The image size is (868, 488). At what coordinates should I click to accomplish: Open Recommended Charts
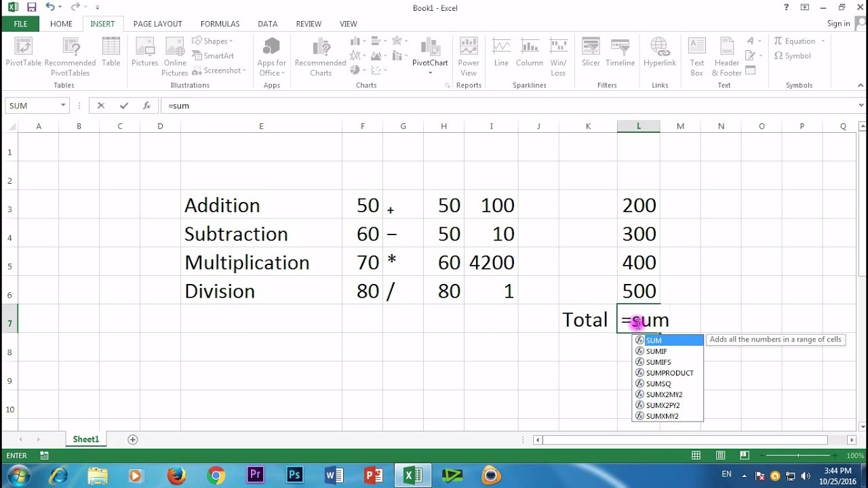(x=321, y=57)
